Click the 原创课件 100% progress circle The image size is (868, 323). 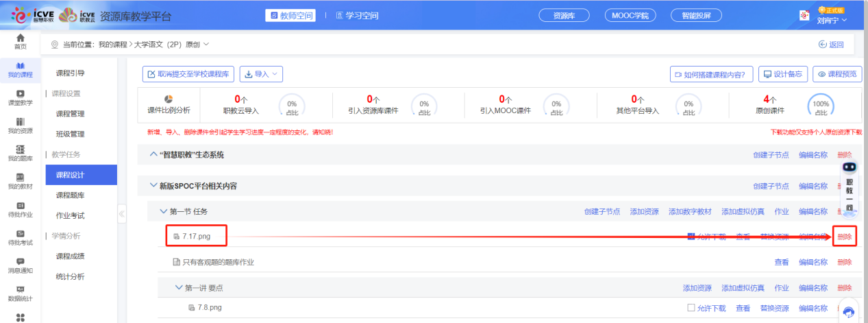[821, 106]
